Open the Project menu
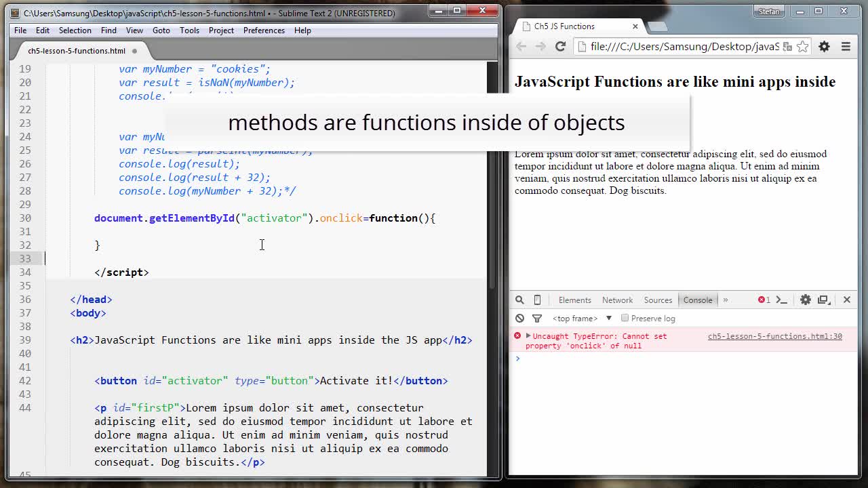Screen dimensions: 868x488 pos(221,30)
